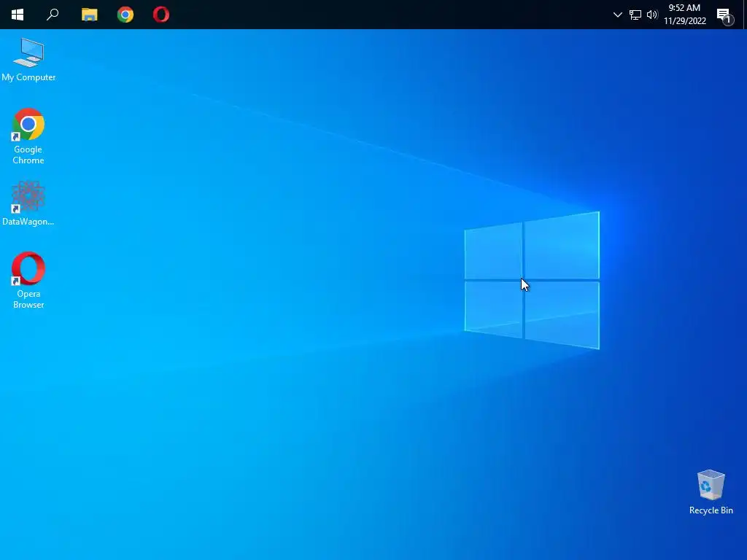Select the Recycle Bin desktop icon
This screenshot has width=747, height=560.
(711, 492)
